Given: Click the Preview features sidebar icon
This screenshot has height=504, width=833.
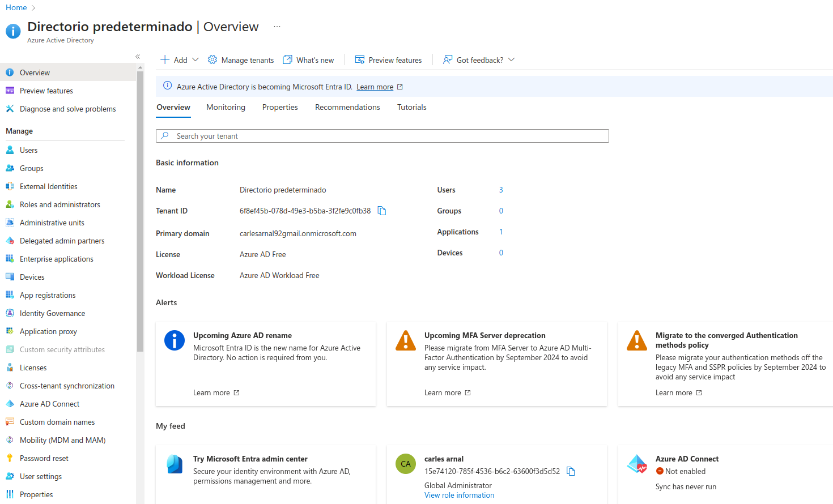Looking at the screenshot, I should (10, 91).
